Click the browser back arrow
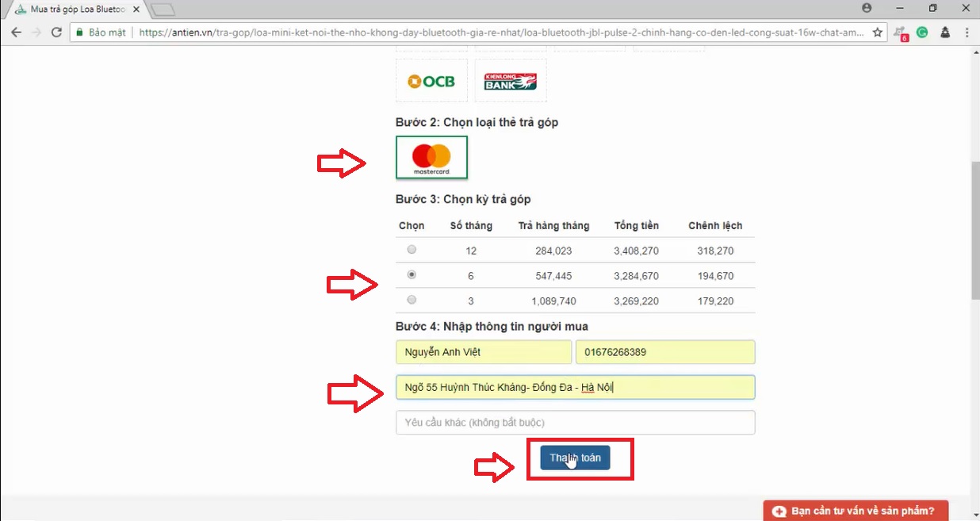This screenshot has width=980, height=521. click(x=16, y=33)
